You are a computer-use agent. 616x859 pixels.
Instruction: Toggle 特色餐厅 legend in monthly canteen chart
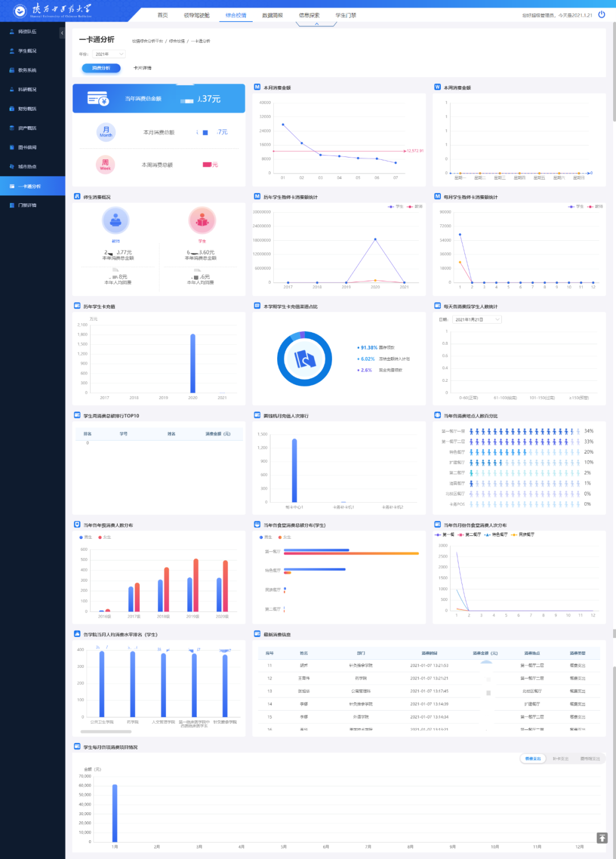tap(496, 535)
